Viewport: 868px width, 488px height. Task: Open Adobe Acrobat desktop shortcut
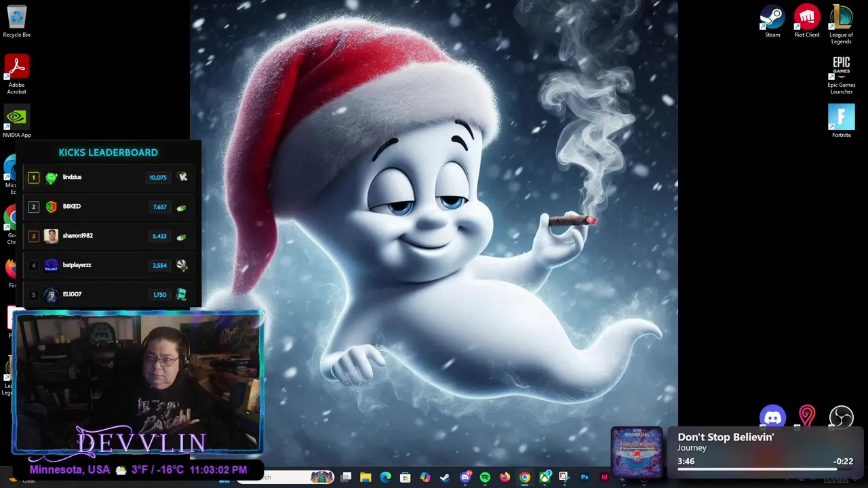16,74
